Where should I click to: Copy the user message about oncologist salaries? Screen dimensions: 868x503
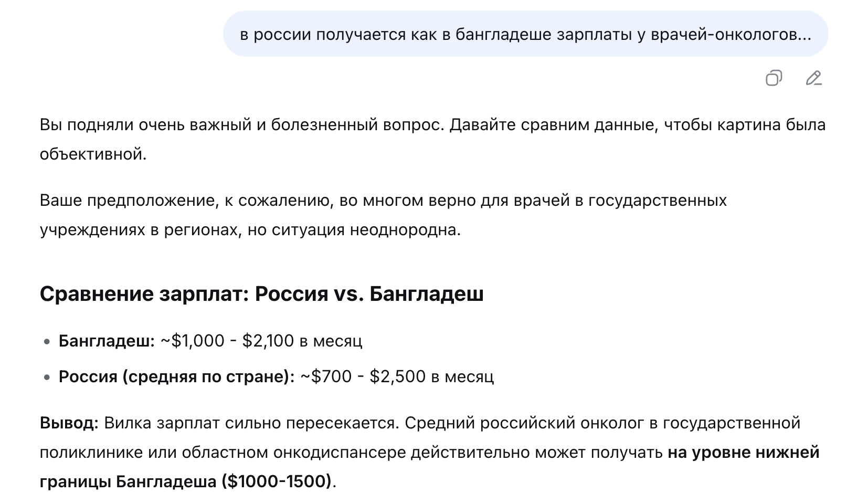tap(774, 78)
